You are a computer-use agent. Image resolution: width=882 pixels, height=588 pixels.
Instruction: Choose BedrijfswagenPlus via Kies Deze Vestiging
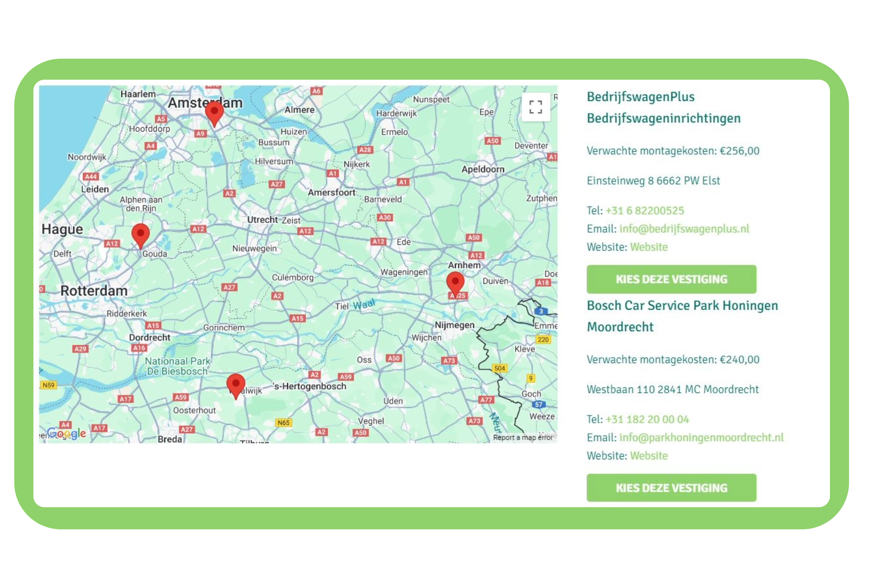point(671,279)
